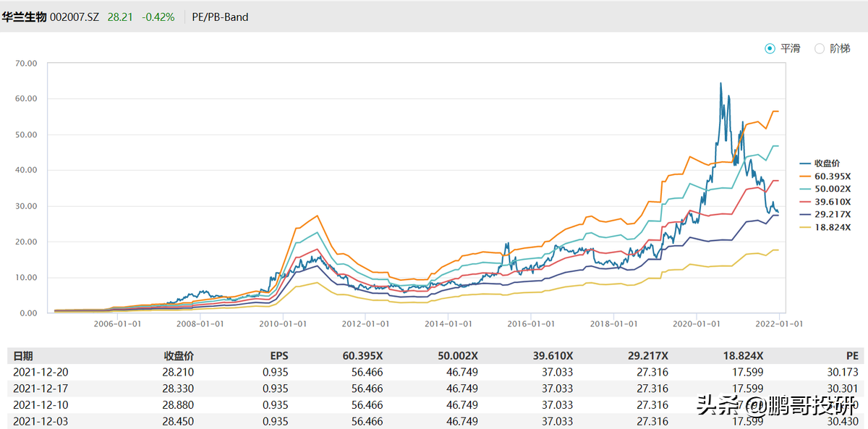
Task: Click the 2020-01-01 x-axis label
Action: pos(696,324)
